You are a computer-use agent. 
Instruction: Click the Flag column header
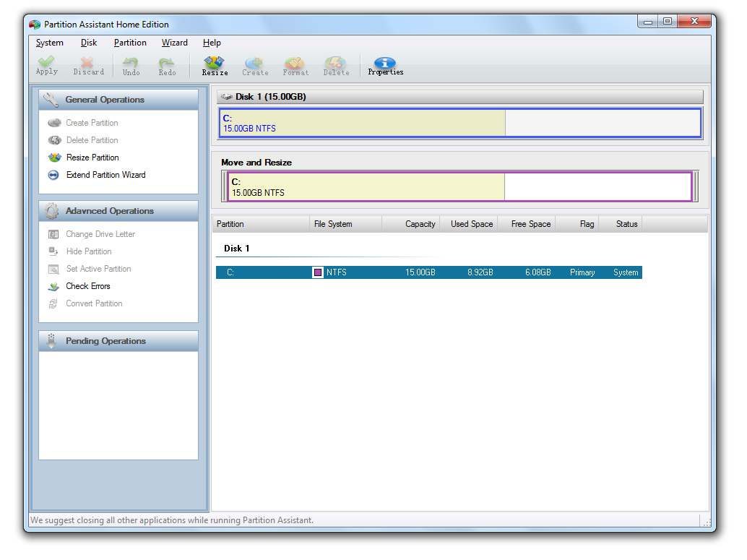577,224
